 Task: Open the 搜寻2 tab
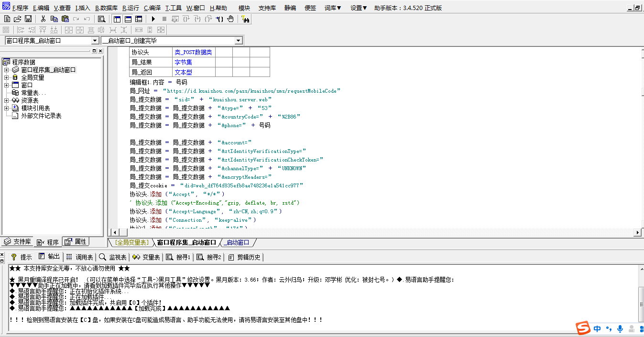pyautogui.click(x=209, y=257)
